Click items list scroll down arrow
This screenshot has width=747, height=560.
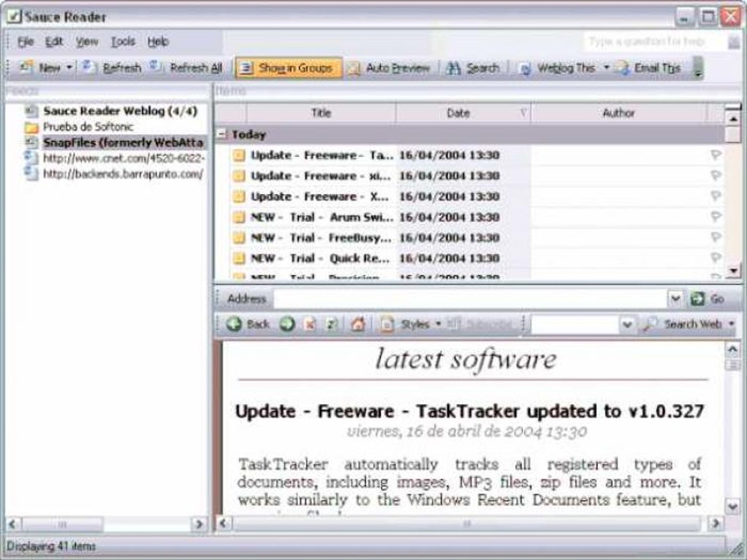coord(733,271)
